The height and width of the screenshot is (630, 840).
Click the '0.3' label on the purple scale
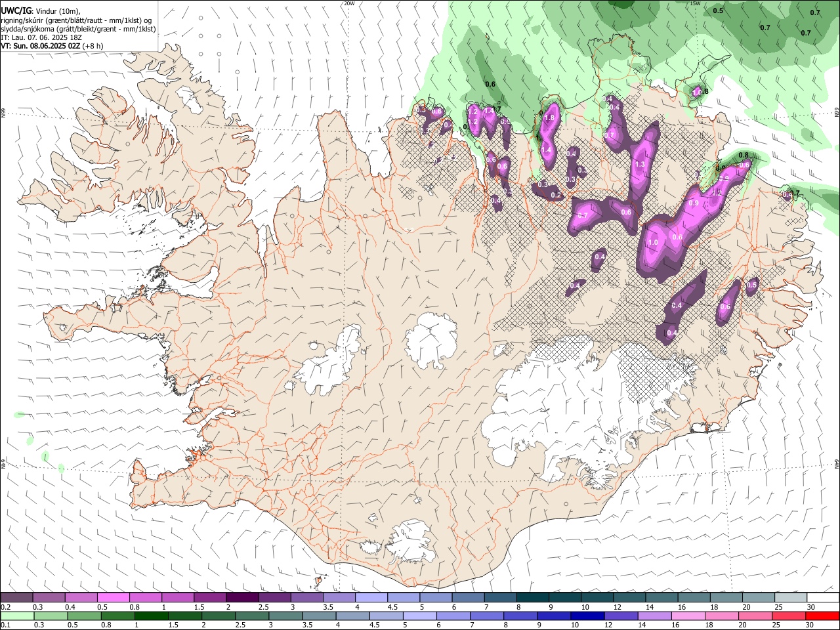coord(38,607)
